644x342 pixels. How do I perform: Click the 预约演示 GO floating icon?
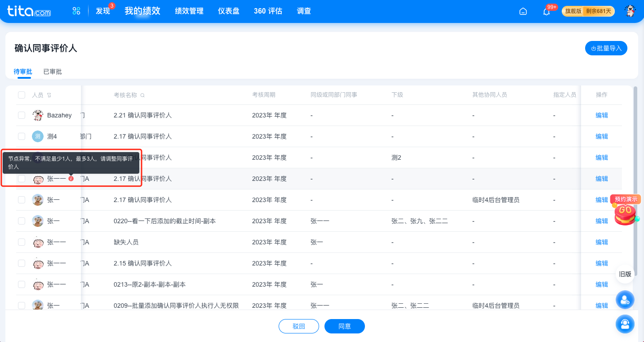(625, 210)
